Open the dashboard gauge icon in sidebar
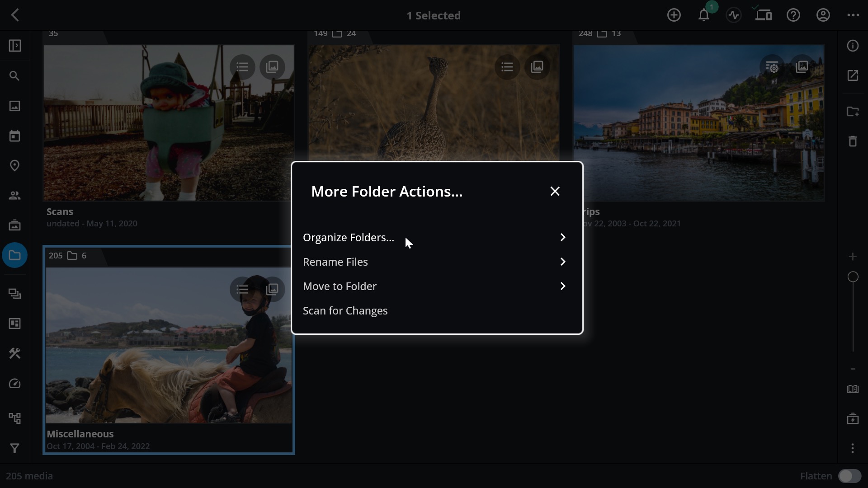 tap(15, 384)
